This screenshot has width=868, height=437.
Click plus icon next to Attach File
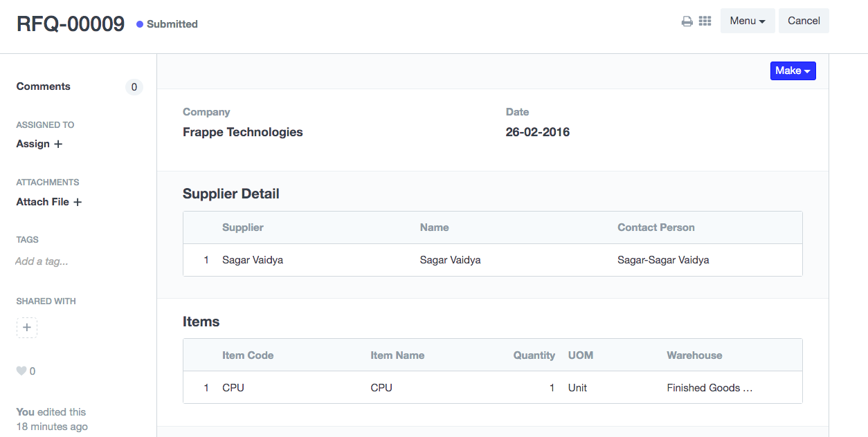point(78,202)
